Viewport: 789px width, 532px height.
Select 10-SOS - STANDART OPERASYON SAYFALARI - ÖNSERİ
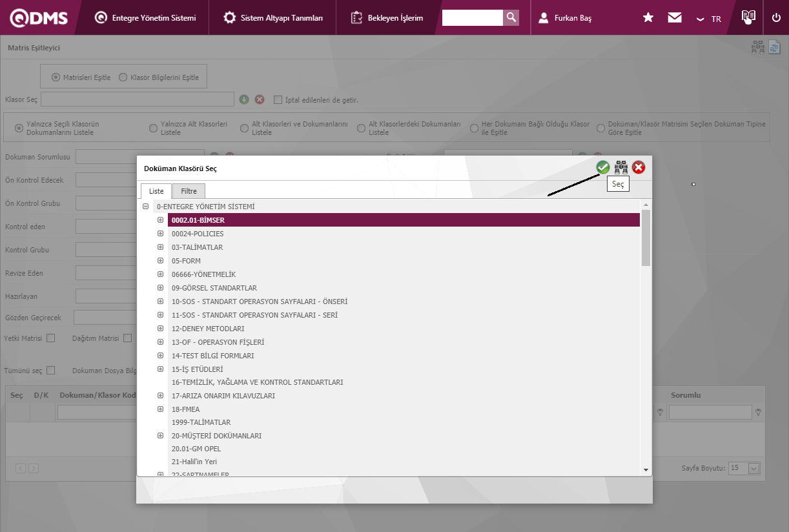(x=260, y=302)
